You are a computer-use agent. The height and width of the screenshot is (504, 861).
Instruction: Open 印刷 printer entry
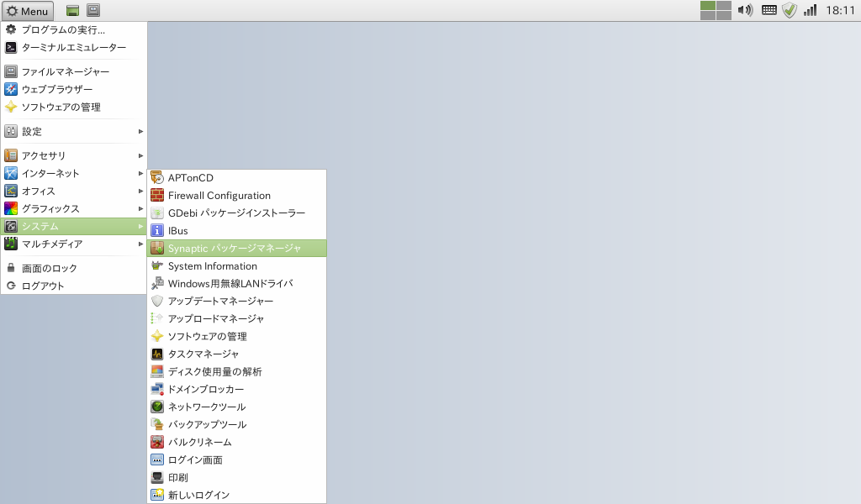pyautogui.click(x=236, y=477)
